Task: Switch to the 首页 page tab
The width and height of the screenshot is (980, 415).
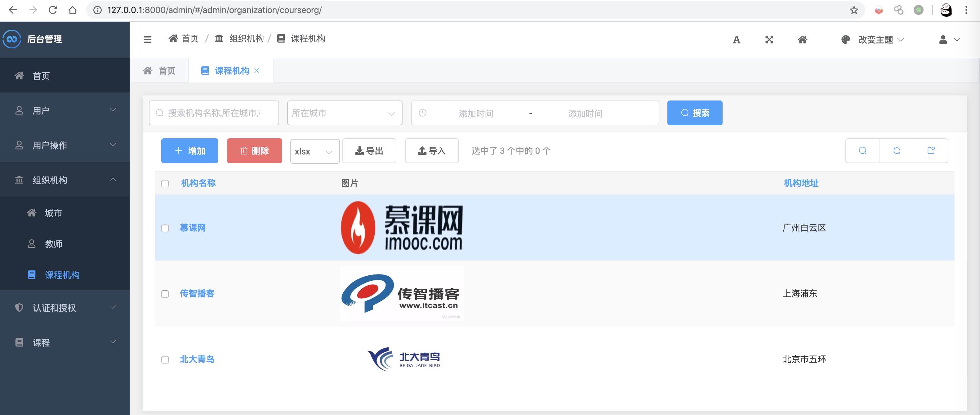Action: (159, 71)
